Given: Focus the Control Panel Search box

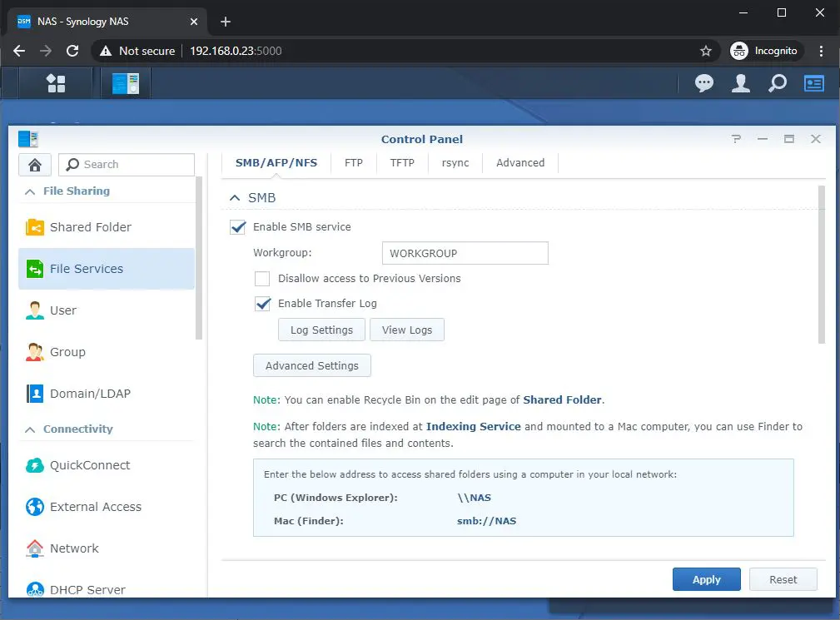Looking at the screenshot, I should 127,165.
